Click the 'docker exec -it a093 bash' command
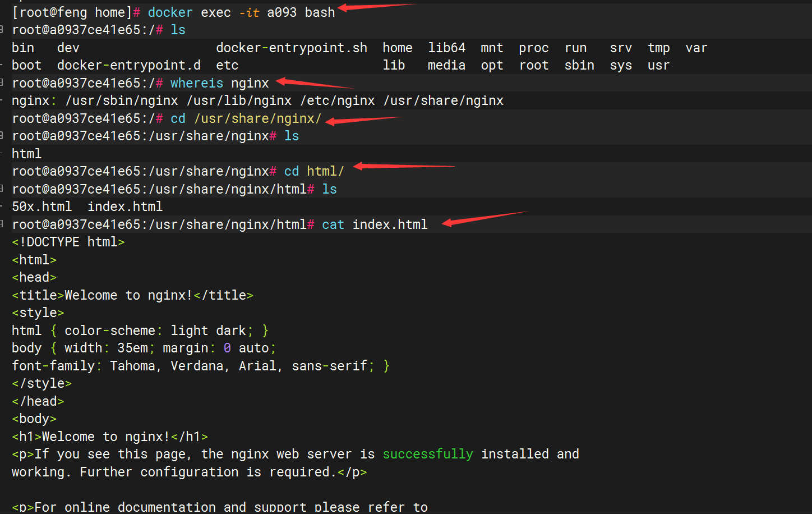 tap(241, 12)
